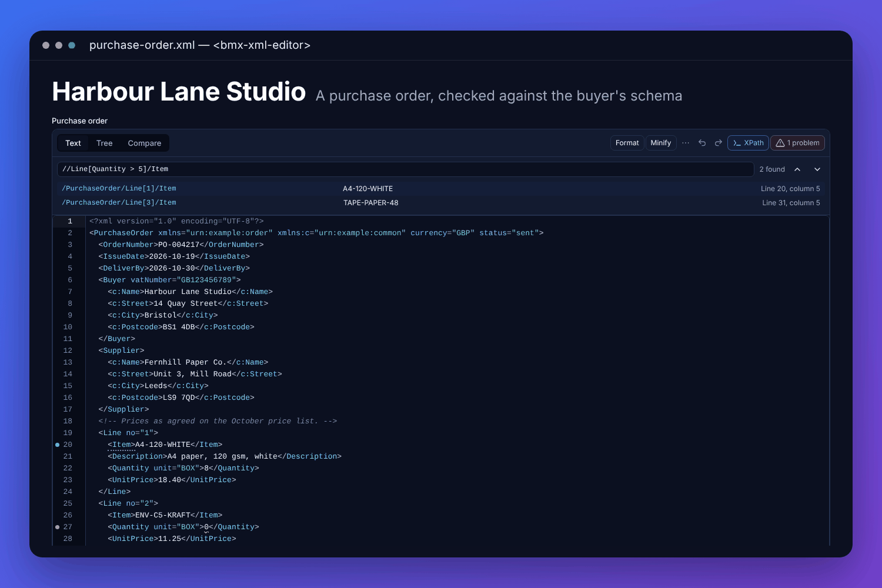This screenshot has height=588, width=882.
Task: Click the blue gutter marker on line 20
Action: click(57, 445)
